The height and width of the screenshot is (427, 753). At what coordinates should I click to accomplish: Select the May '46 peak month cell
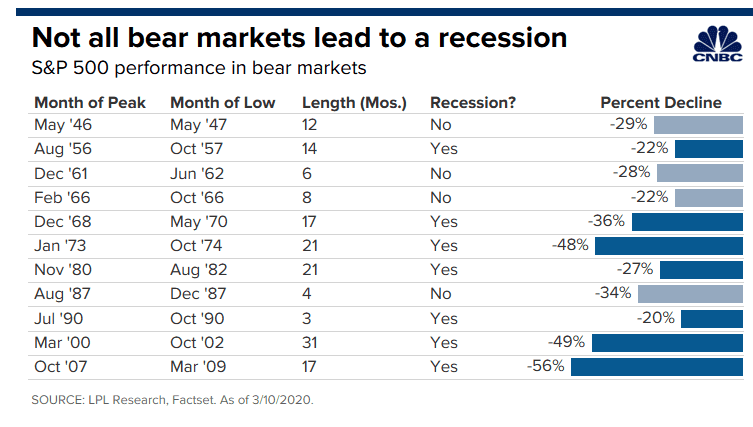click(60, 125)
